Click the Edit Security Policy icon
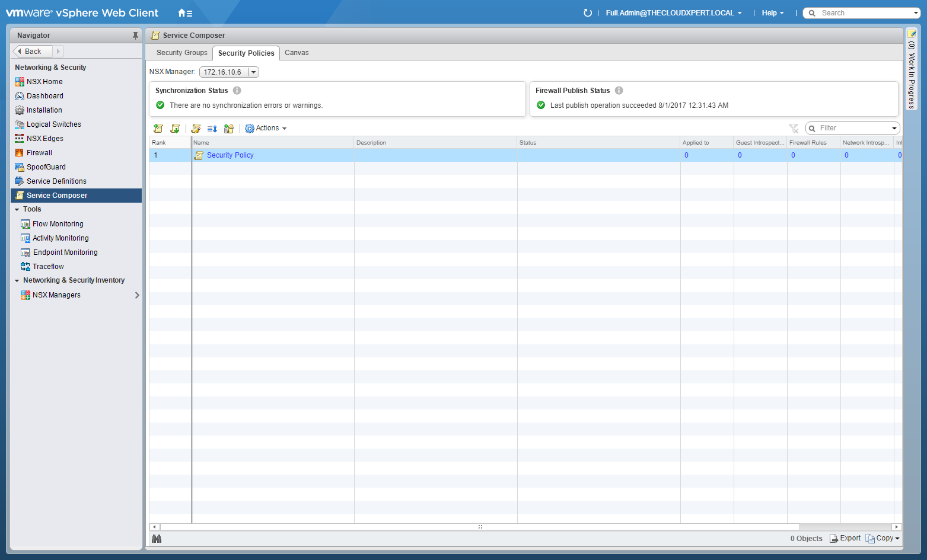Image resolution: width=927 pixels, height=560 pixels. coord(196,129)
